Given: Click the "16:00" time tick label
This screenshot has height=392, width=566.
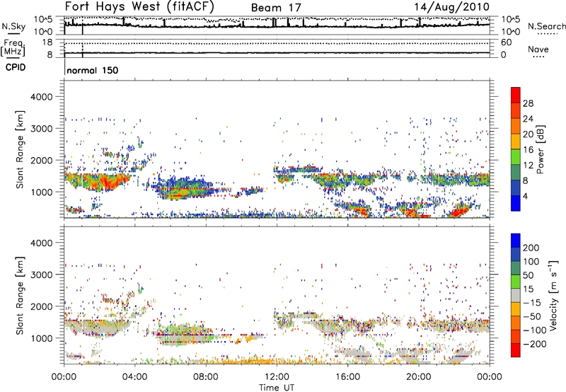Looking at the screenshot, I should [347, 377].
